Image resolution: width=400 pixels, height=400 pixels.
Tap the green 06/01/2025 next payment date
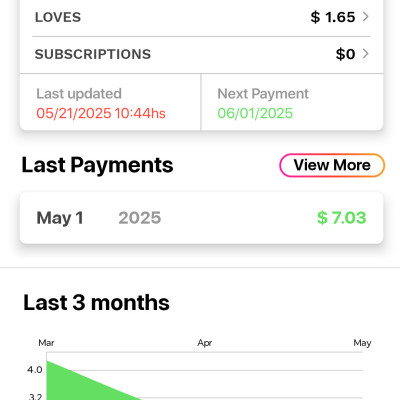pyautogui.click(x=255, y=113)
